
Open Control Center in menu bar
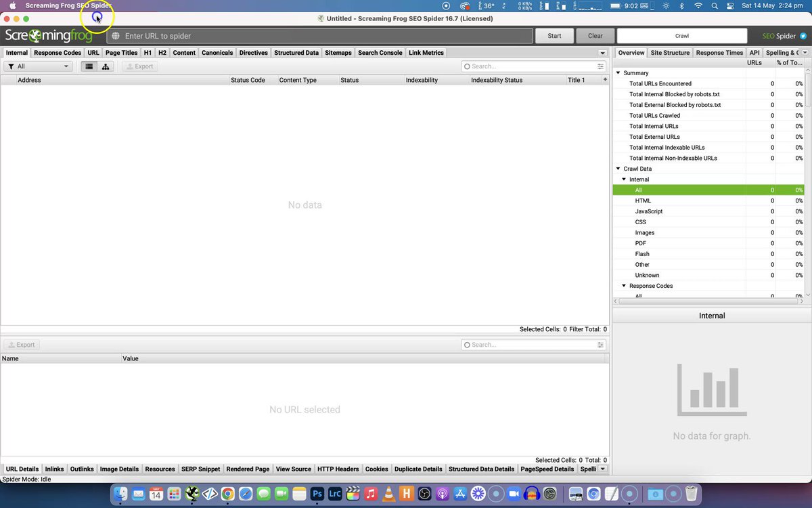point(730,5)
